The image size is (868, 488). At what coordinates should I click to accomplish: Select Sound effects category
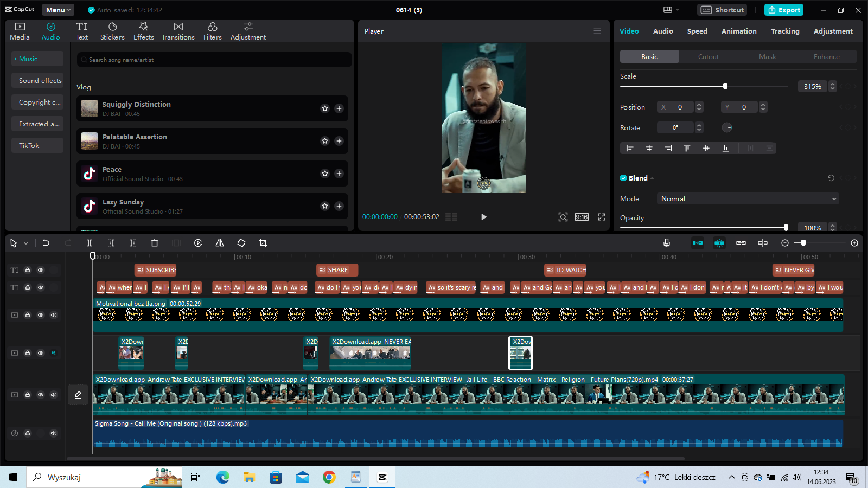[37, 81]
